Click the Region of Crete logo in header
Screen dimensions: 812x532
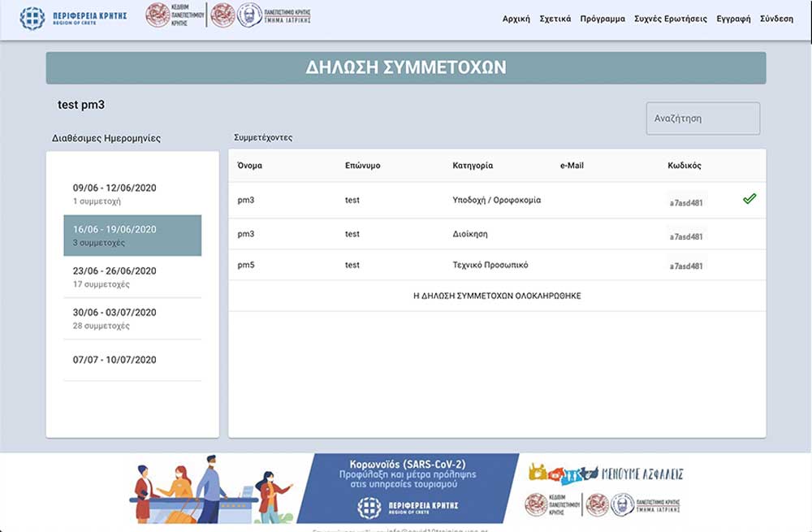pyautogui.click(x=73, y=18)
